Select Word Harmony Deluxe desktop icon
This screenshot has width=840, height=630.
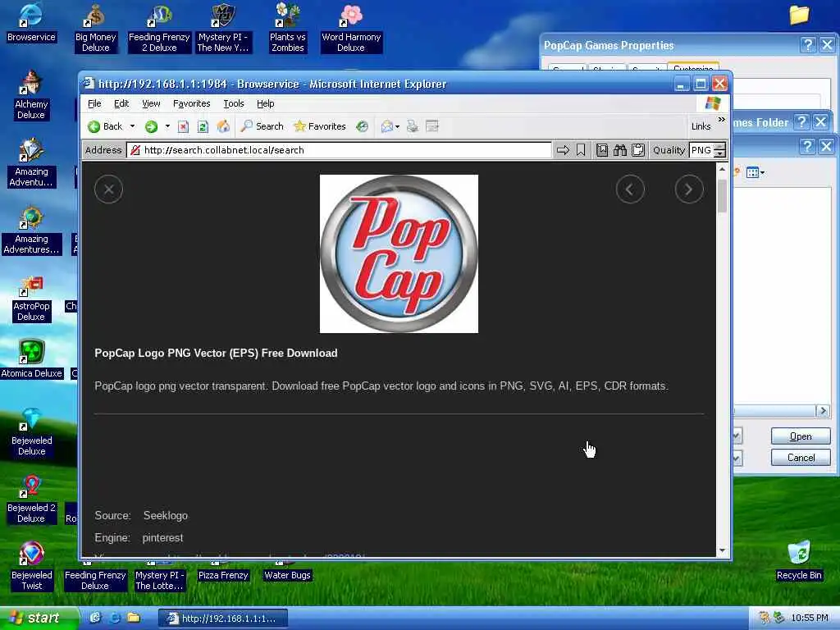(351, 28)
